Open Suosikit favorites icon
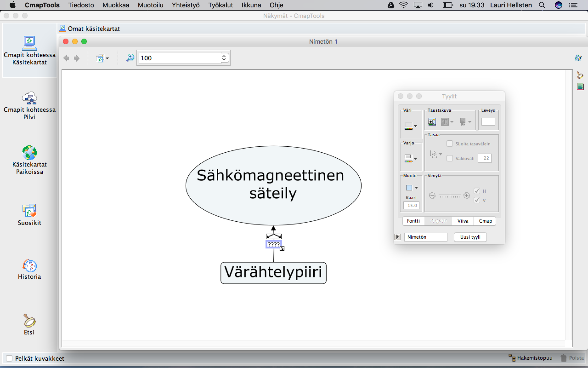Viewport: 588px width, 368px height. point(29,211)
